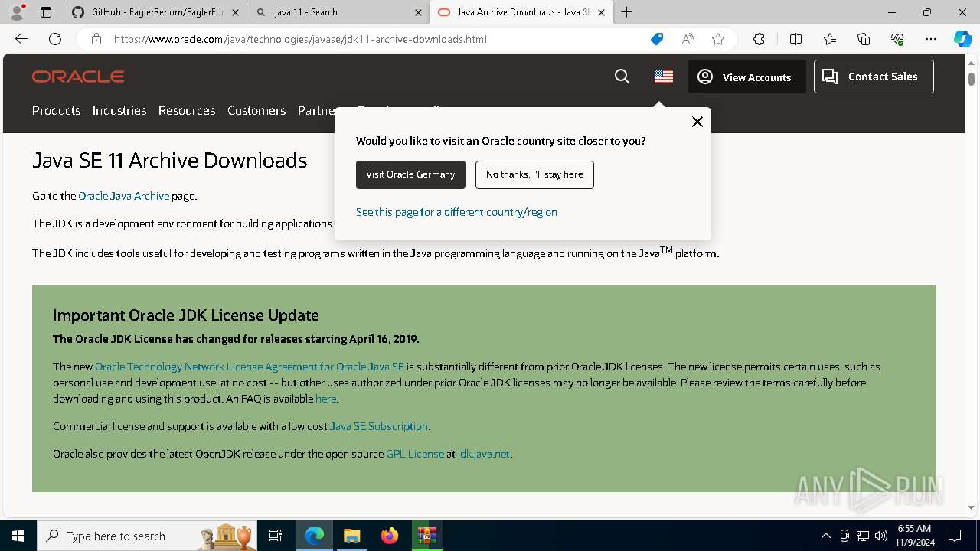See this page for a different country/region
The image size is (980, 551).
click(x=456, y=212)
